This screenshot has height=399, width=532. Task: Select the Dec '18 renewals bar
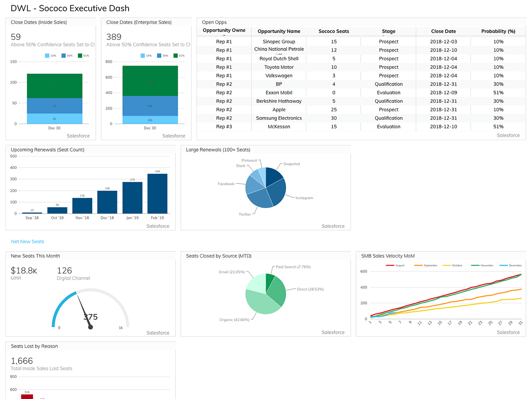[107, 202]
